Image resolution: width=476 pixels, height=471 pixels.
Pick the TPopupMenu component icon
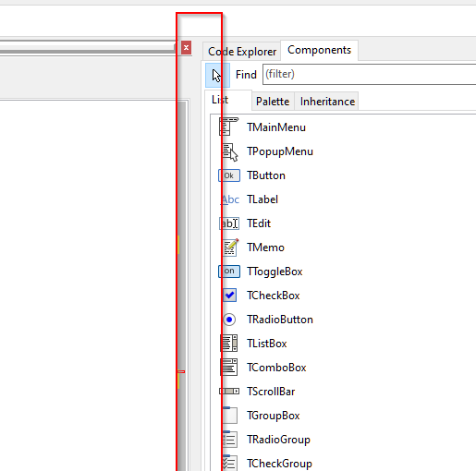click(x=230, y=151)
